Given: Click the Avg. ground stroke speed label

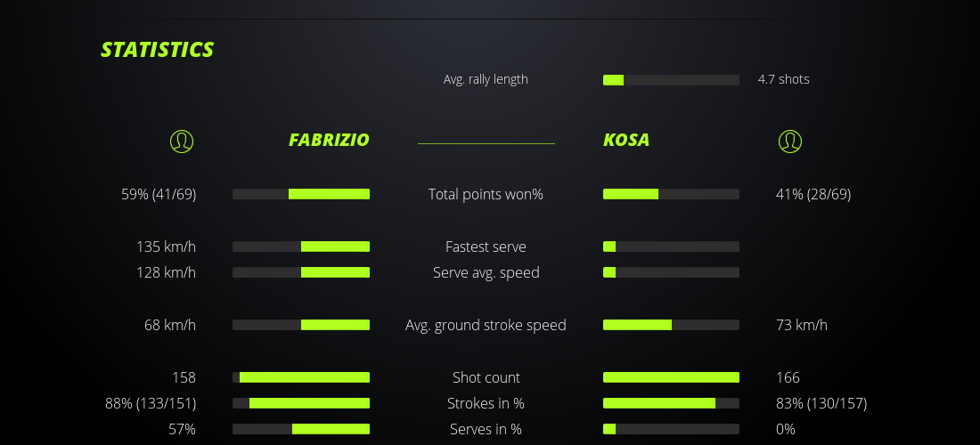Looking at the screenshot, I should click(486, 325).
